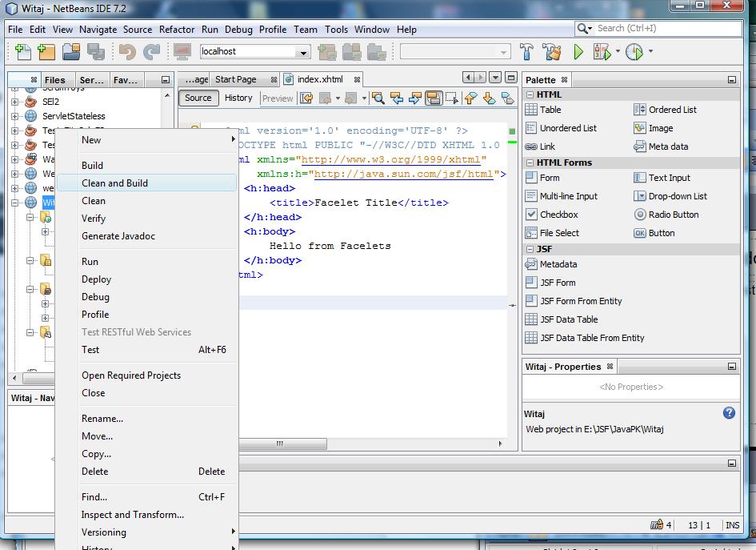Collapse the JSF palette category
The height and width of the screenshot is (550, 756).
pyautogui.click(x=530, y=249)
